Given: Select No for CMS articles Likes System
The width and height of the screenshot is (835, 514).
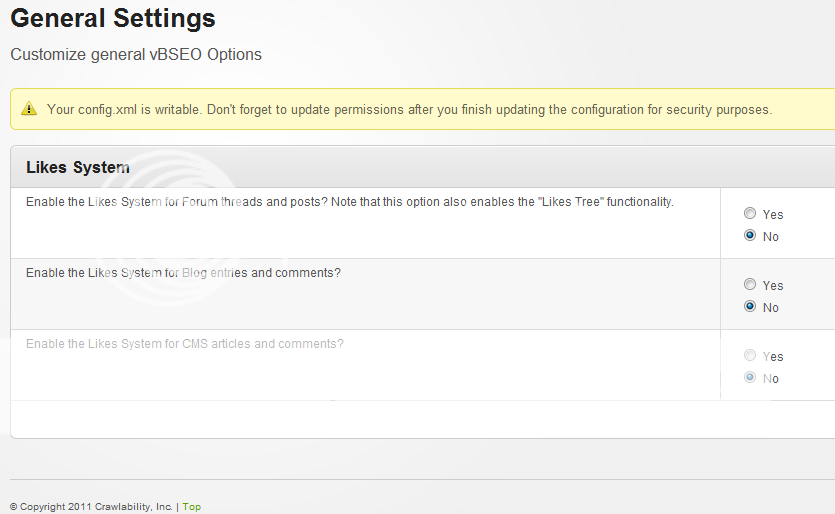Looking at the screenshot, I should (750, 377).
